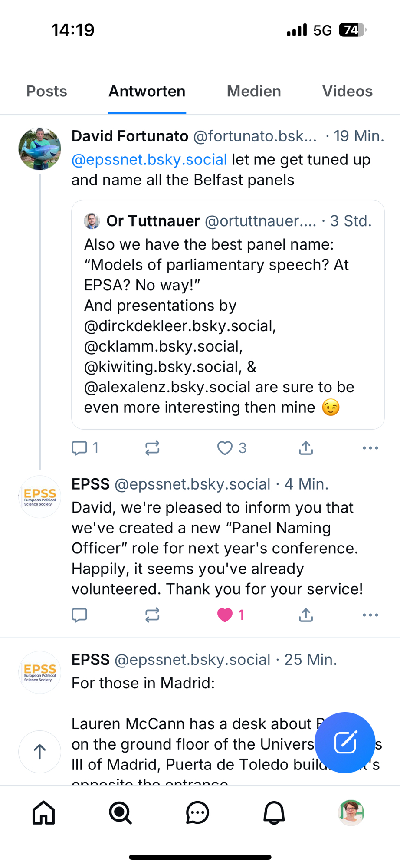This screenshot has height=868, width=400.
Task: Open the Home feed icon
Action: point(44,812)
